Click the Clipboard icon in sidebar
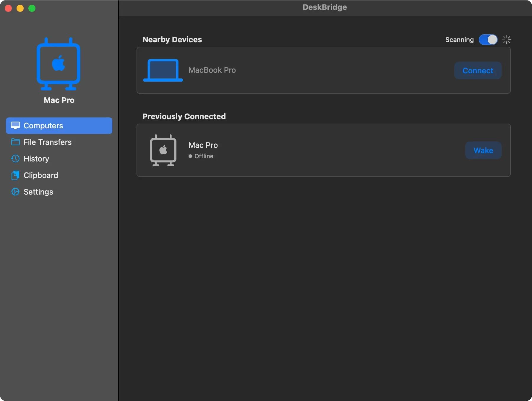 [x=15, y=175]
